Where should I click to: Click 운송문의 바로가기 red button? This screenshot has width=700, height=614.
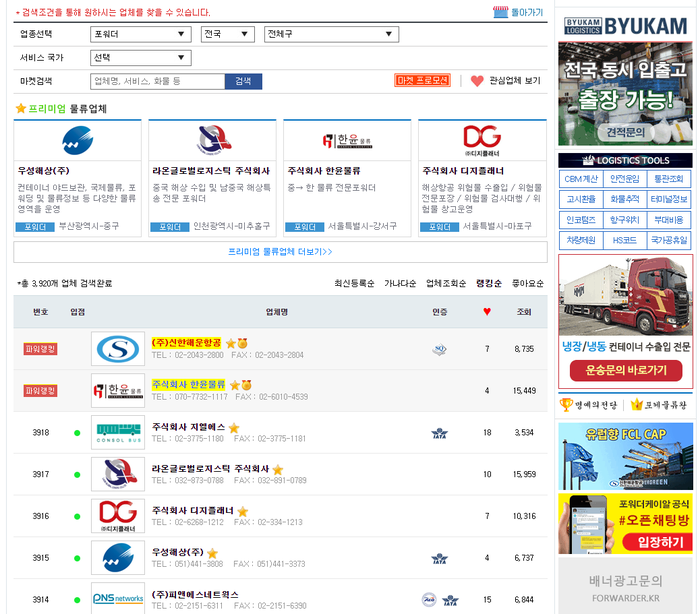625,370
